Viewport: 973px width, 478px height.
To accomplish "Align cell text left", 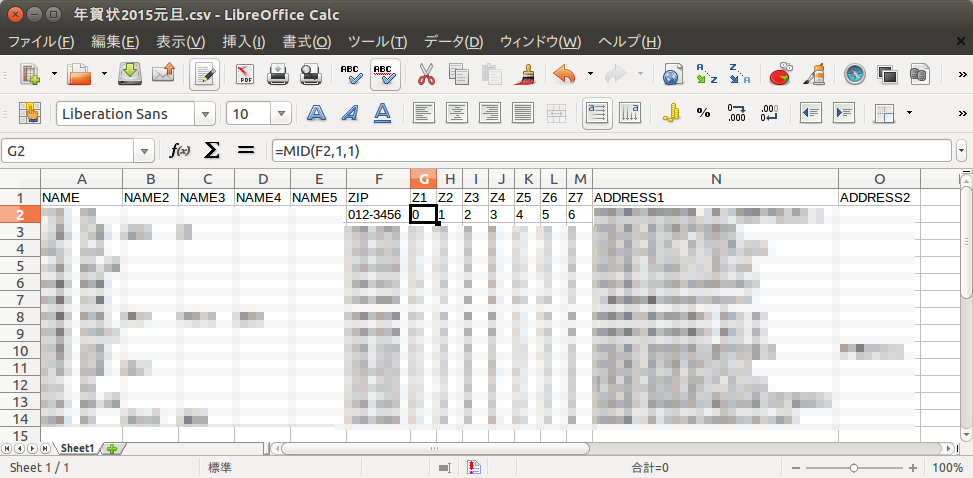I will 424,113.
